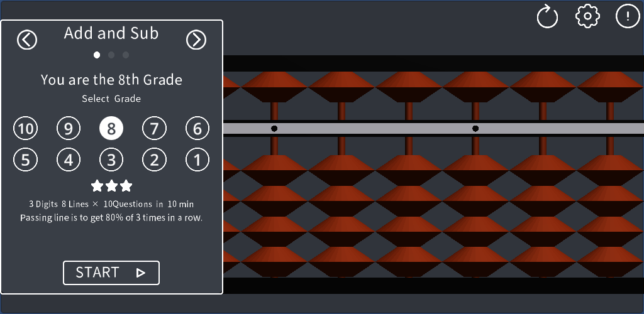The height and width of the screenshot is (314, 644).
Task: Select grade 3
Action: [111, 160]
